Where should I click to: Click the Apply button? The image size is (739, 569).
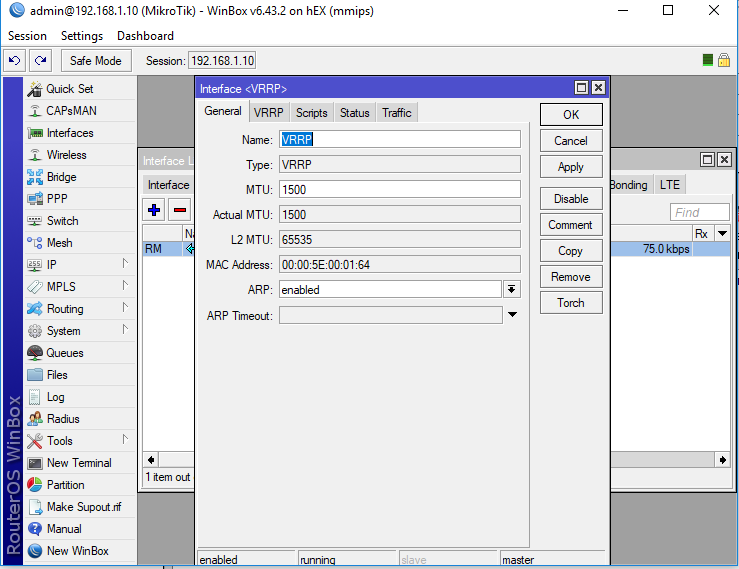(571, 167)
